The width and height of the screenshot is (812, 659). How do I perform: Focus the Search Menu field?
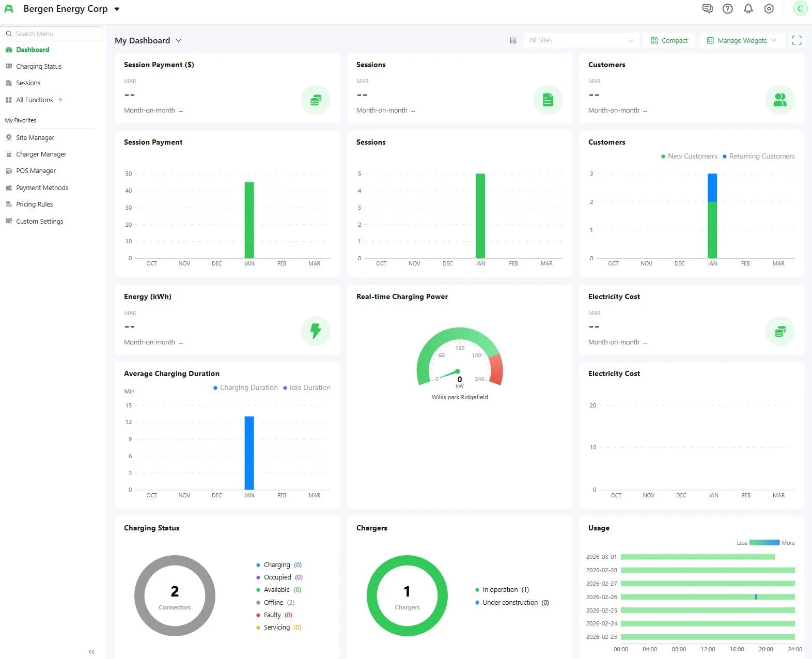coord(52,34)
